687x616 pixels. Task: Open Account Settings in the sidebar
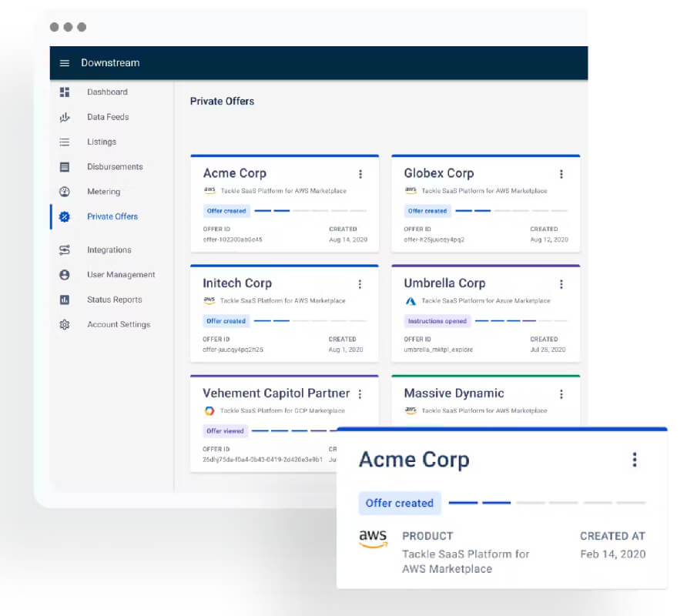point(119,325)
